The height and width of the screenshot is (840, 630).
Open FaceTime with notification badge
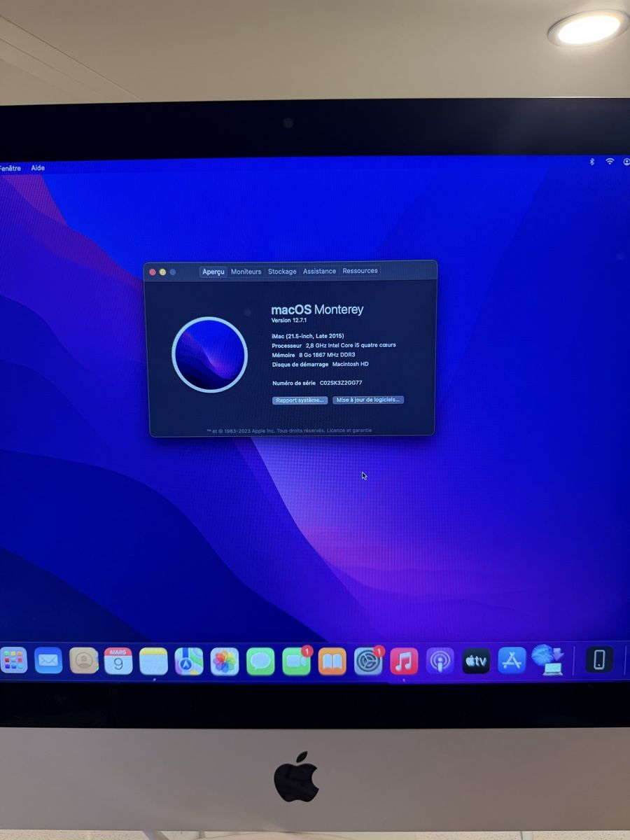(x=296, y=661)
